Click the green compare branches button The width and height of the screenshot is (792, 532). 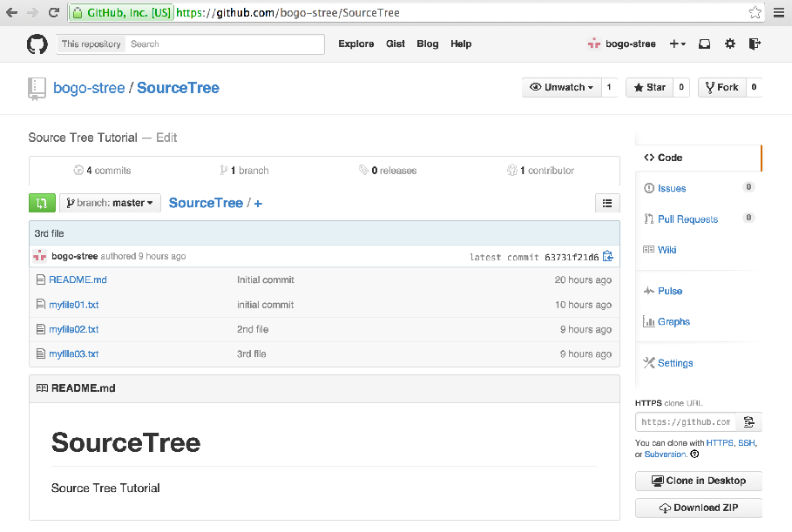[x=42, y=203]
